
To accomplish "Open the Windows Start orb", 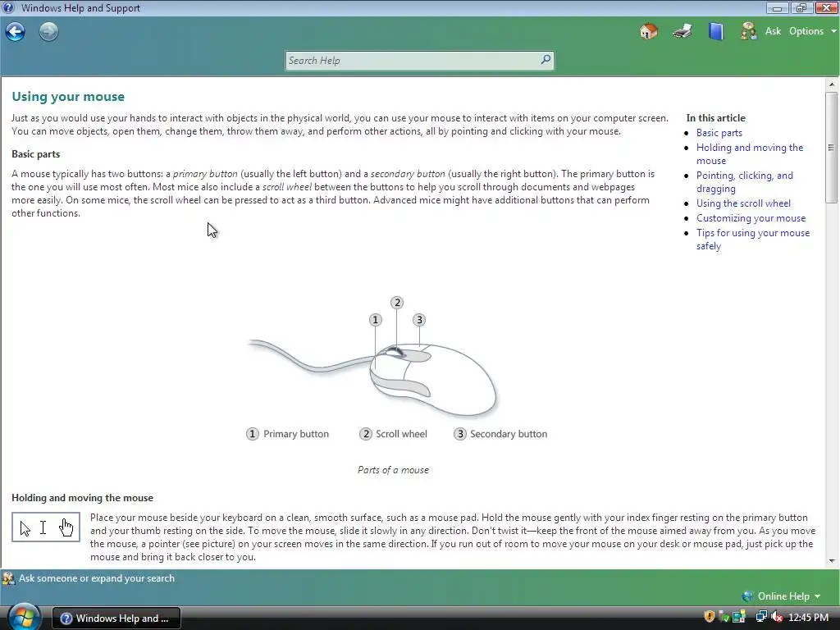I will pos(24,617).
